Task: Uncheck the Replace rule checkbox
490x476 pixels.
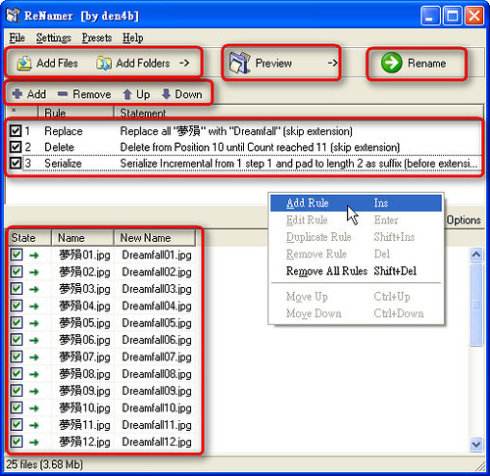Action: pos(16,131)
